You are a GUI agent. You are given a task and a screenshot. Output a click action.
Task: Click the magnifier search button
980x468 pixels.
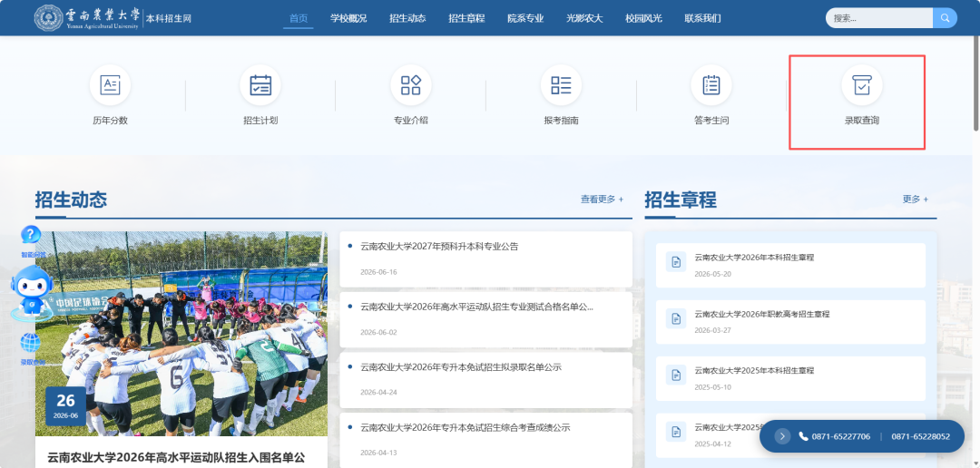[x=945, y=18]
